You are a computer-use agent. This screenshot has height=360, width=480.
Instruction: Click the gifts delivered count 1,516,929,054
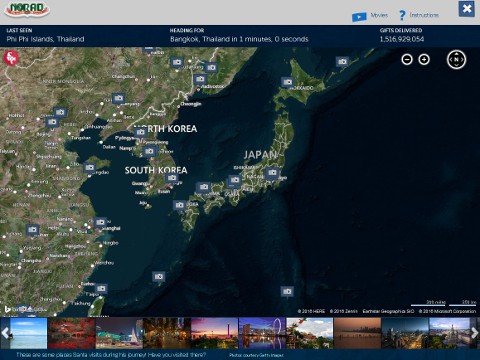(402, 39)
